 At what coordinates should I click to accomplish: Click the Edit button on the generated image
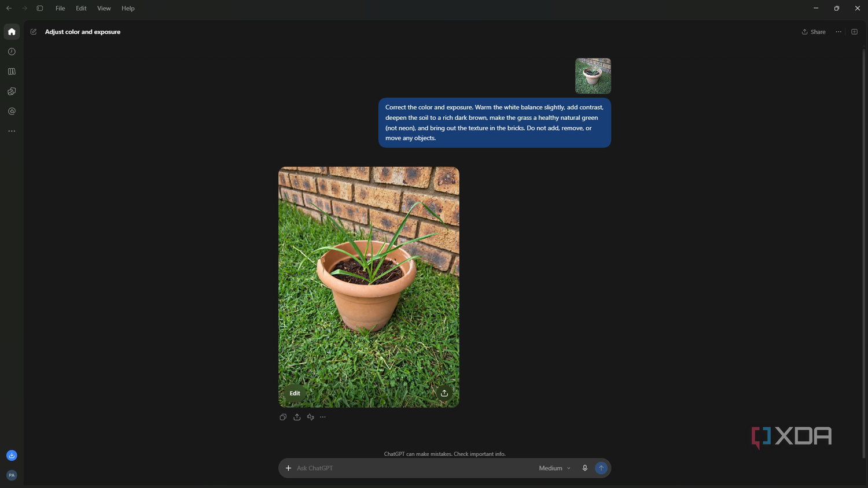pyautogui.click(x=295, y=393)
